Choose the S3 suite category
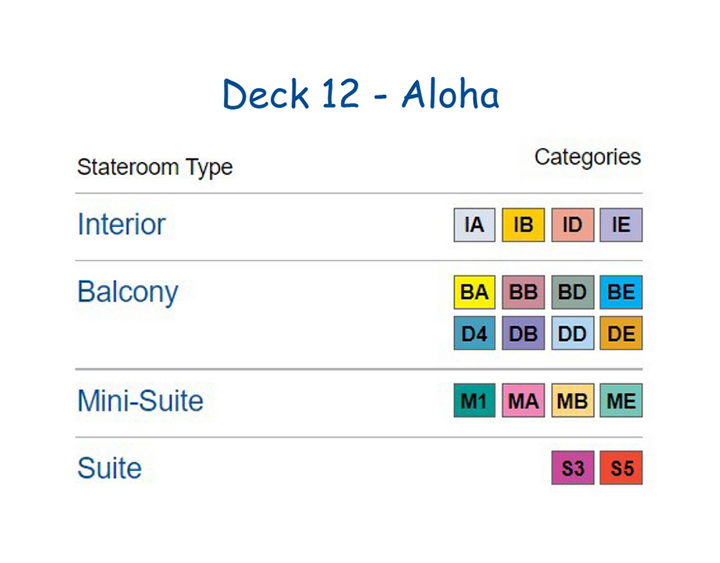 (573, 468)
